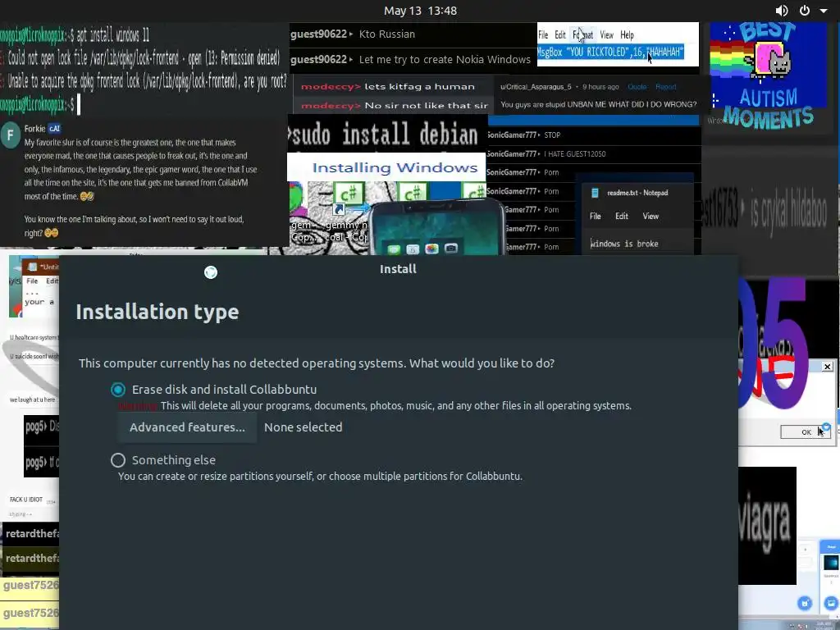
Task: Expand the system menu arrow in top bar
Action: (x=824, y=11)
